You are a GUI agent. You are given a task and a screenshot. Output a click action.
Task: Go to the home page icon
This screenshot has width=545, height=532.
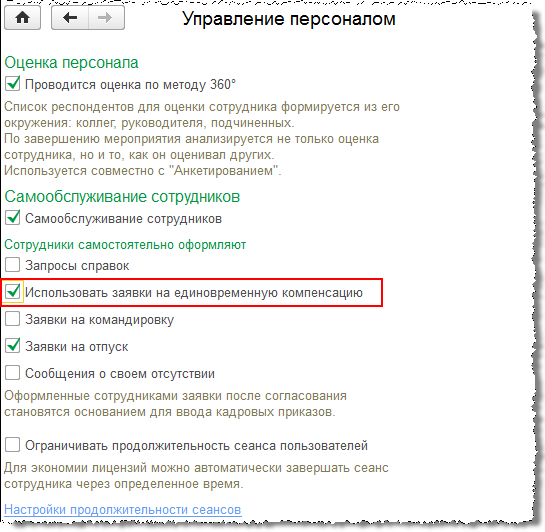[x=23, y=17]
